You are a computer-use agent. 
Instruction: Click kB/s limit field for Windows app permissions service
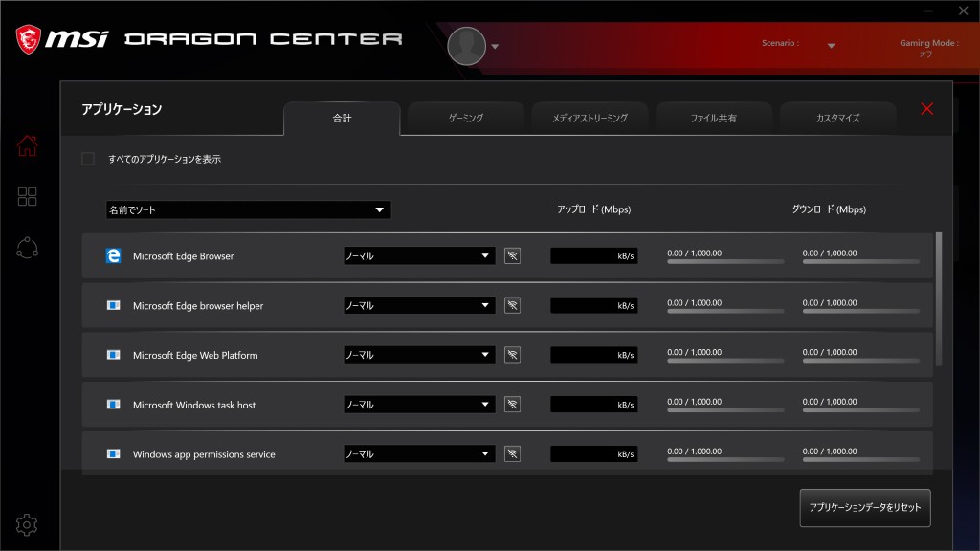(x=593, y=453)
